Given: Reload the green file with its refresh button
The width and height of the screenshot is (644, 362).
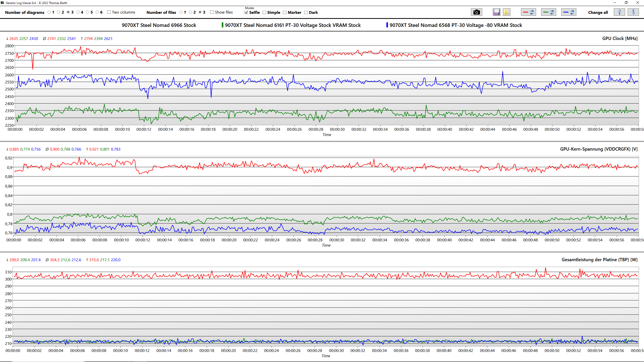Looking at the screenshot, I should coord(549,12).
